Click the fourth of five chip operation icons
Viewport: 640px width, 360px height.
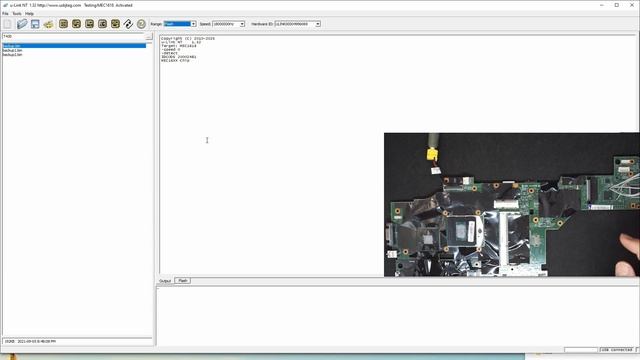(x=102, y=24)
